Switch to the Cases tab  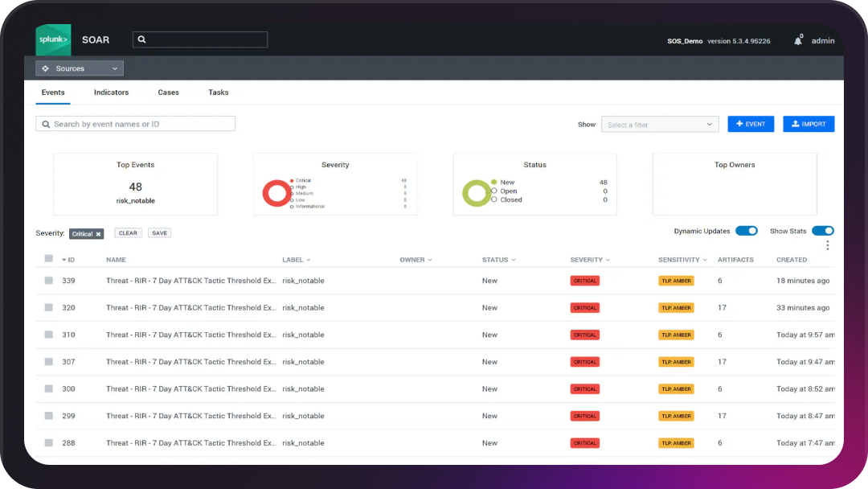coord(168,92)
